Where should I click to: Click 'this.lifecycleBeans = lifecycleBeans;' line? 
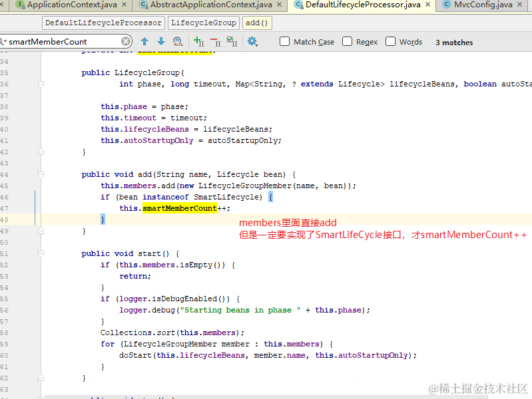coord(186,129)
